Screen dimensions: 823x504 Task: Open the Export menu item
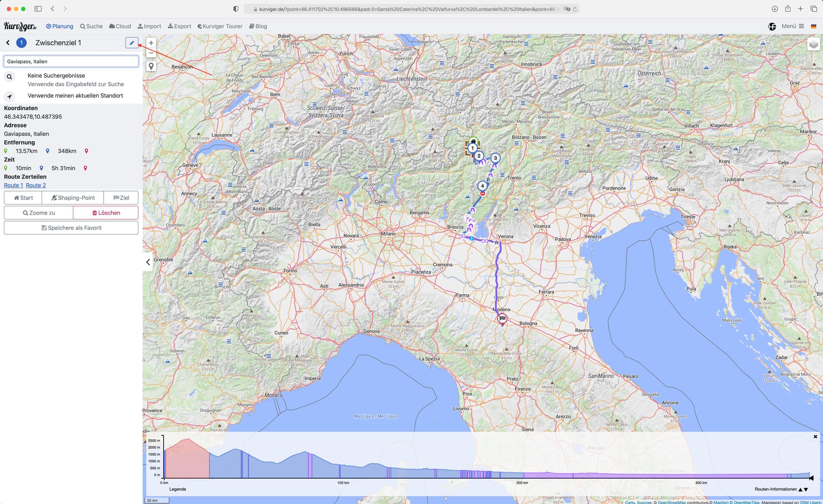point(179,26)
